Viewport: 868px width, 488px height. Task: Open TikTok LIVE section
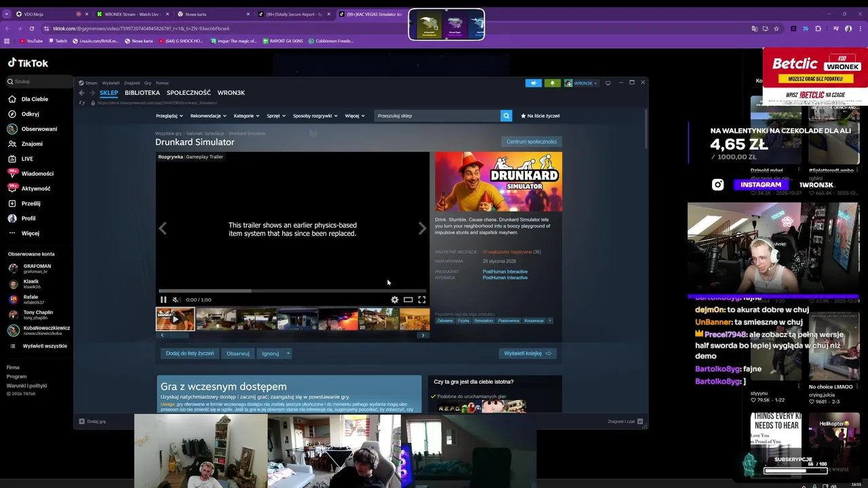tap(20, 159)
